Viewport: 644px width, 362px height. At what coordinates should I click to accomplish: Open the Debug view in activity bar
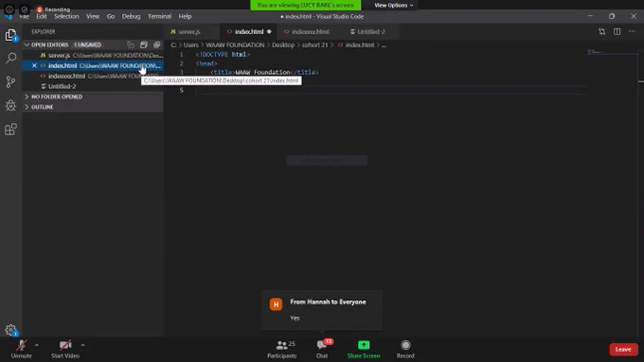tap(11, 105)
